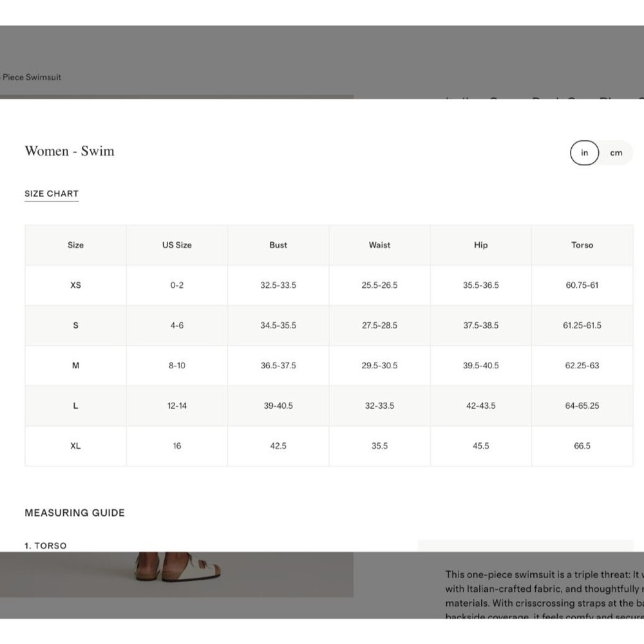Viewport: 644px width, 644px height.
Task: Select the S size row label
Action: (75, 325)
